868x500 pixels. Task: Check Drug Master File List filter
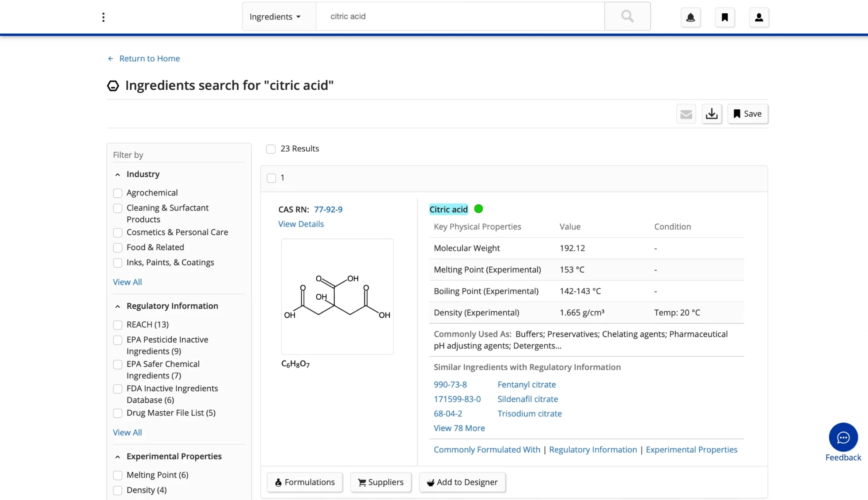118,413
